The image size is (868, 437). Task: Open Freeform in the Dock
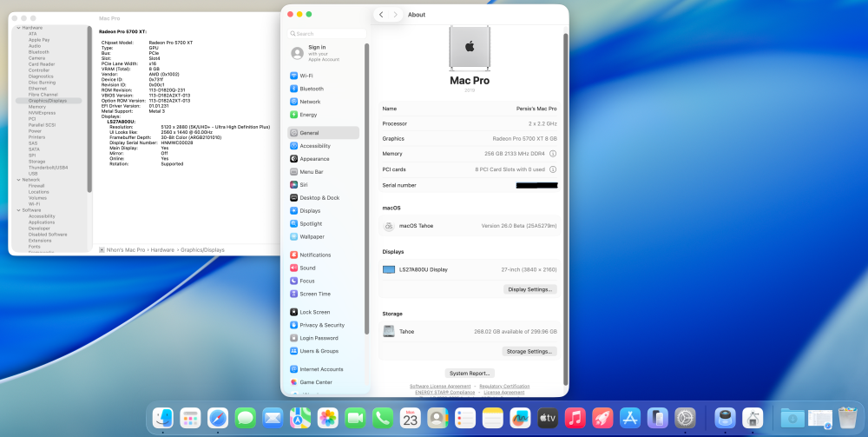click(x=520, y=418)
